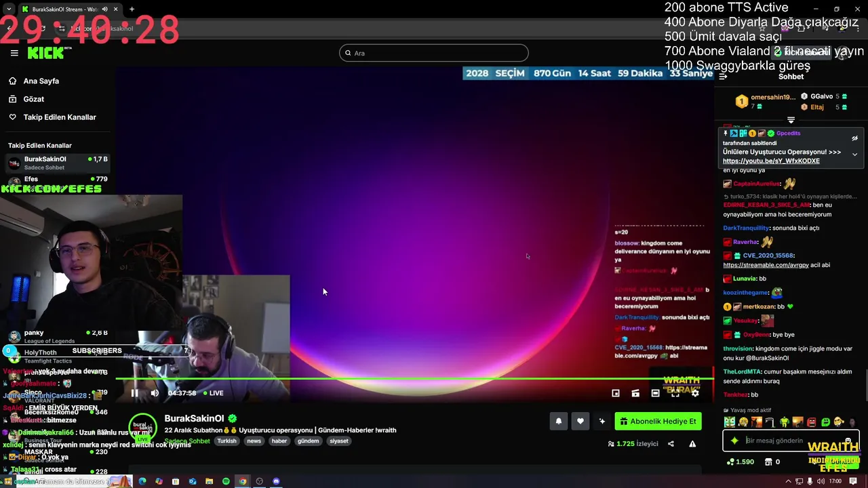Click the sparkle subscribe icon

click(x=602, y=422)
